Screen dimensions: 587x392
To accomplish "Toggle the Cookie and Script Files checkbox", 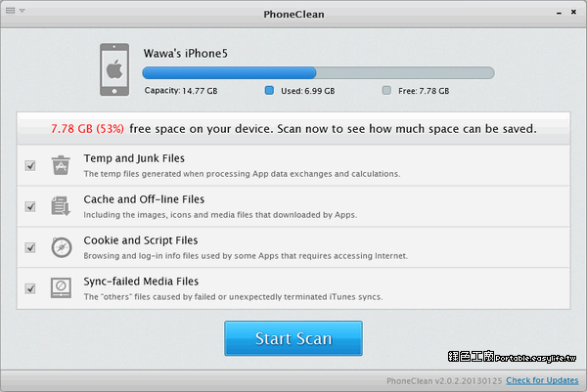I will pos(30,247).
